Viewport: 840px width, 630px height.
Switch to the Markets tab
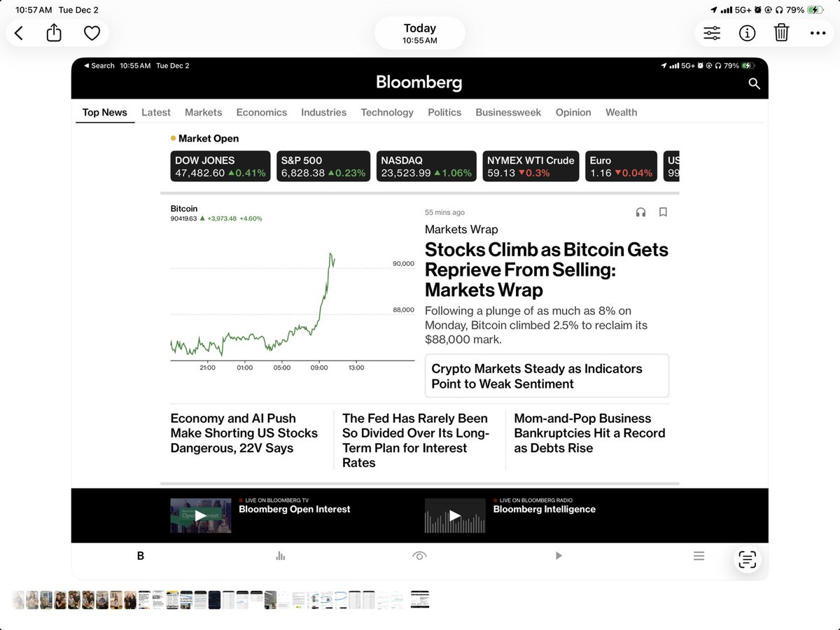coord(203,112)
